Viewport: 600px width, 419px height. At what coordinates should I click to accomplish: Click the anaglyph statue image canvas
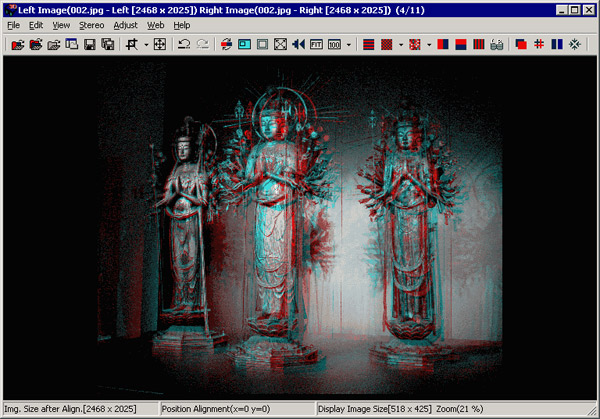(300, 228)
